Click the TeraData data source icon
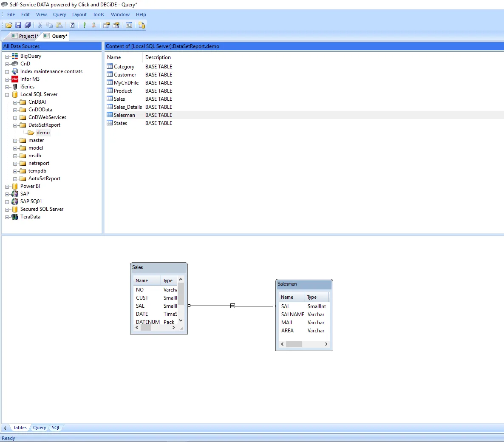 [15, 217]
